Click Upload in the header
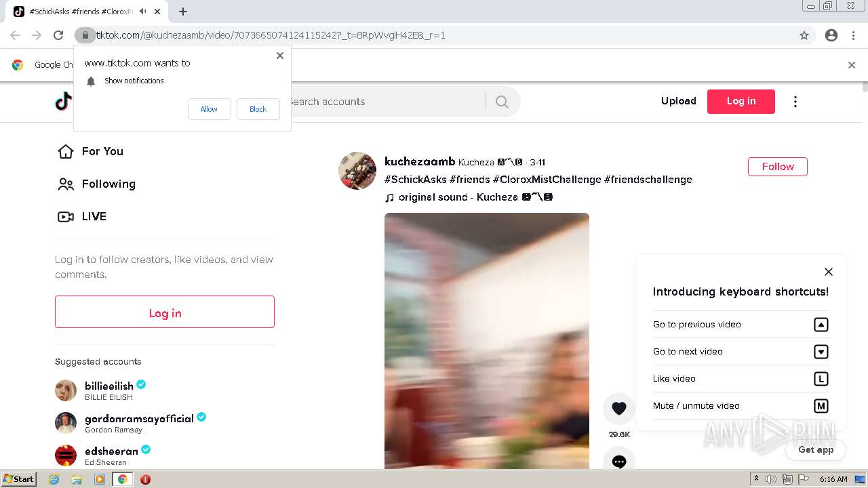The height and width of the screenshot is (488, 868). tap(678, 101)
